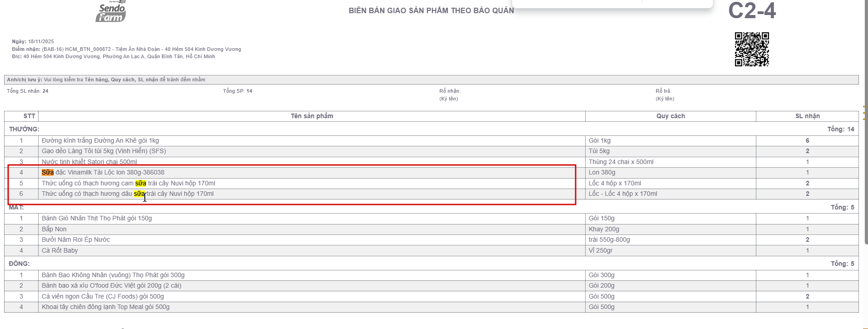Click the 'Rổ trả' signature field
The image size is (868, 329).
665,95
